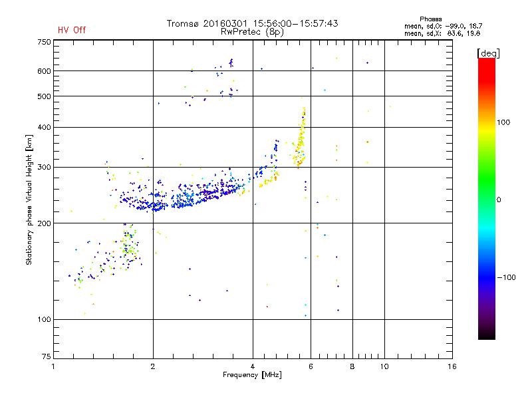Click the 100 colorbar tick label

tap(503, 122)
